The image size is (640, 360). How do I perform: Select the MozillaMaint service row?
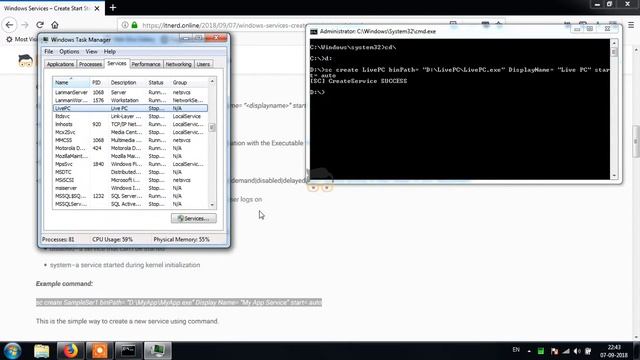130,156
